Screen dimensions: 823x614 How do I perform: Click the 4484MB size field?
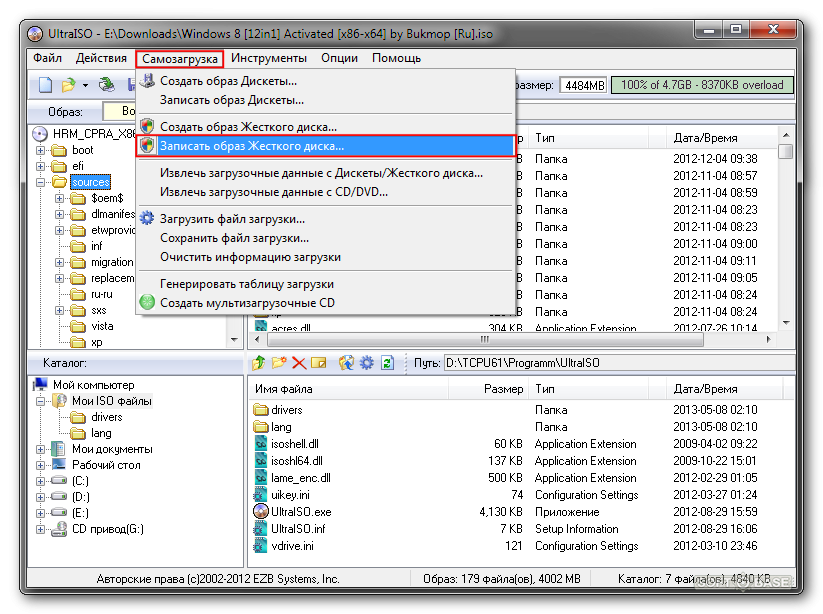(583, 85)
